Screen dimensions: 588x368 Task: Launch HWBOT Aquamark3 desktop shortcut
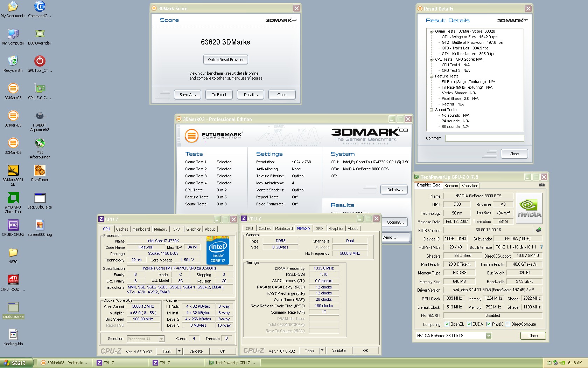(x=40, y=121)
